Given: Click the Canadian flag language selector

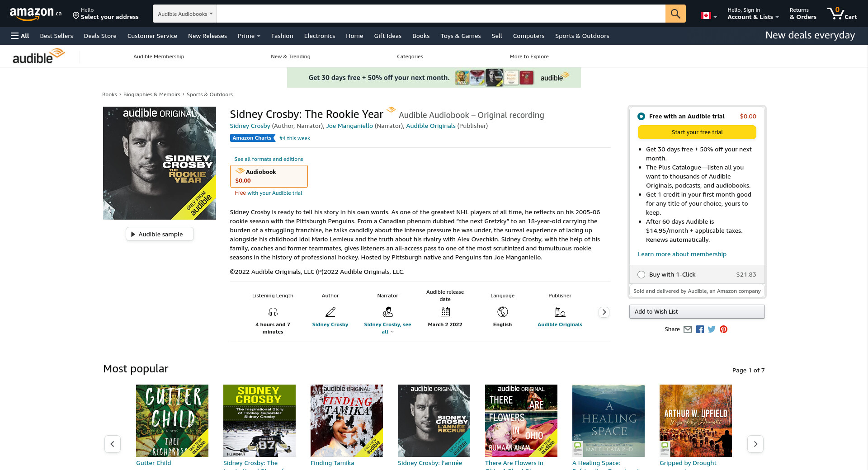Looking at the screenshot, I should pyautogui.click(x=708, y=15).
